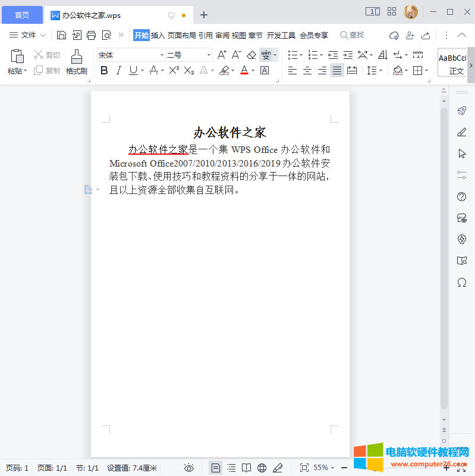The width and height of the screenshot is (475, 476).
Task: Click the Save icon in quick toolbar
Action: pyautogui.click(x=61, y=35)
